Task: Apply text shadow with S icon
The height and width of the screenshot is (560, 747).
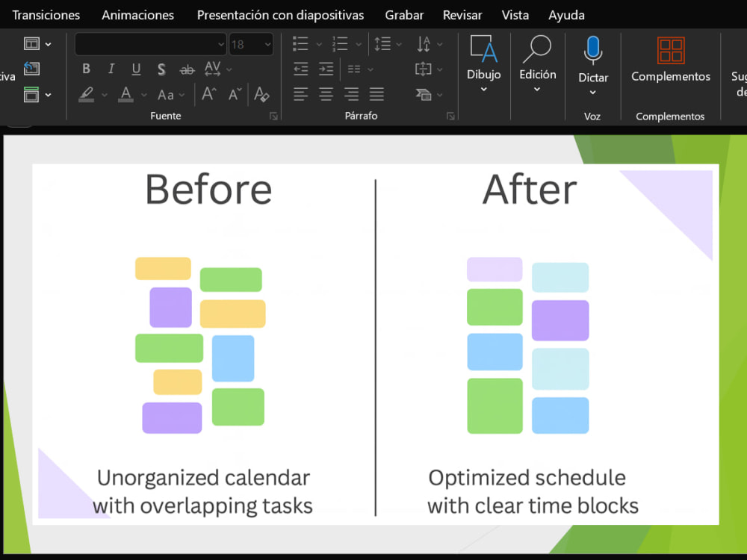Action: pyautogui.click(x=161, y=69)
